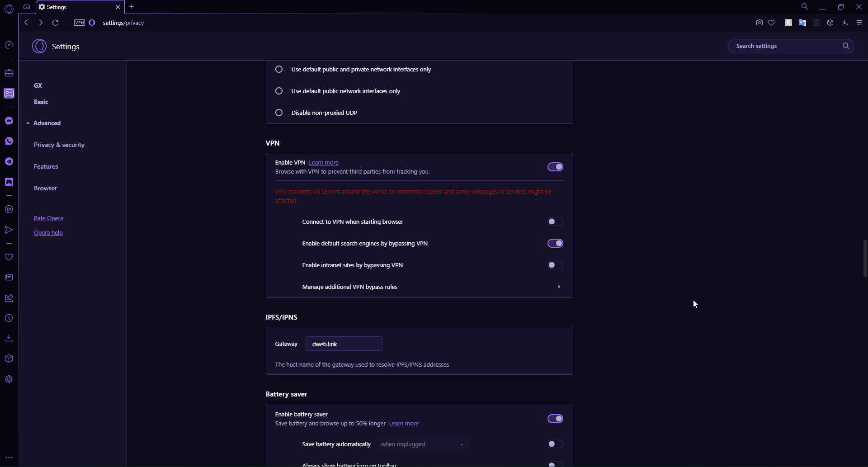Viewport: 868px width, 467px height.
Task: Select Disable non-proxied UDP radio option
Action: [x=279, y=113]
